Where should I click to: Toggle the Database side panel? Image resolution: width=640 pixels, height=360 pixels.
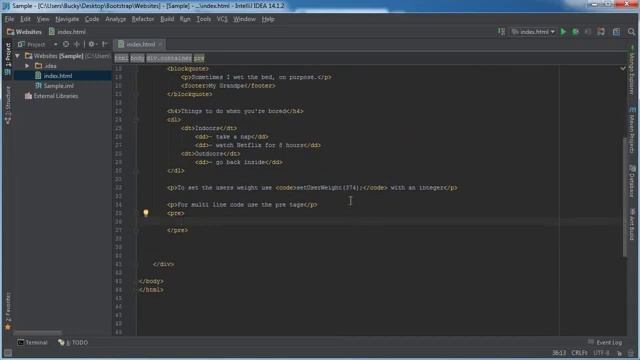click(x=632, y=181)
